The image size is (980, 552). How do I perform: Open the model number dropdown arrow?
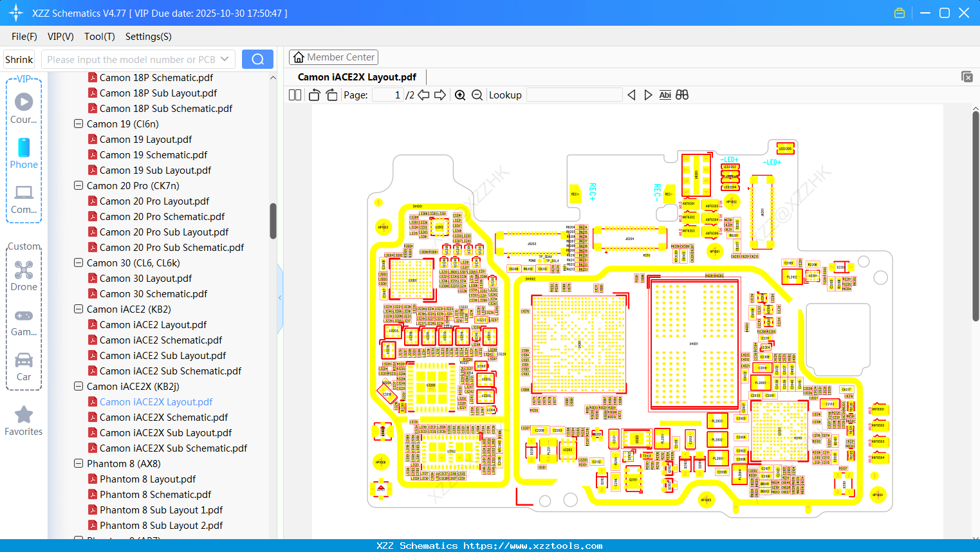[x=225, y=59]
